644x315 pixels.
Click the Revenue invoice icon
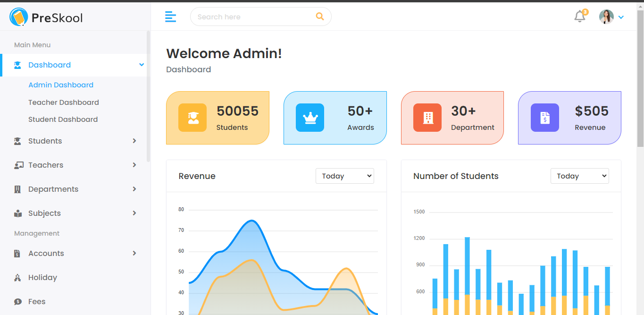544,118
